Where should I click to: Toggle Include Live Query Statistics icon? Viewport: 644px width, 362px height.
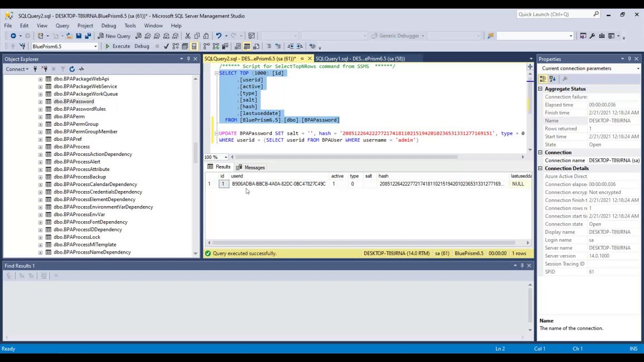216,46
